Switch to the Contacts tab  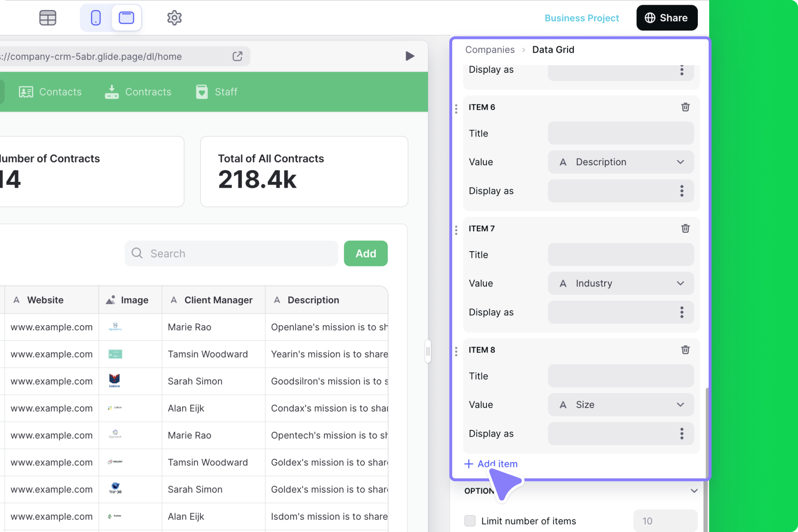click(50, 92)
